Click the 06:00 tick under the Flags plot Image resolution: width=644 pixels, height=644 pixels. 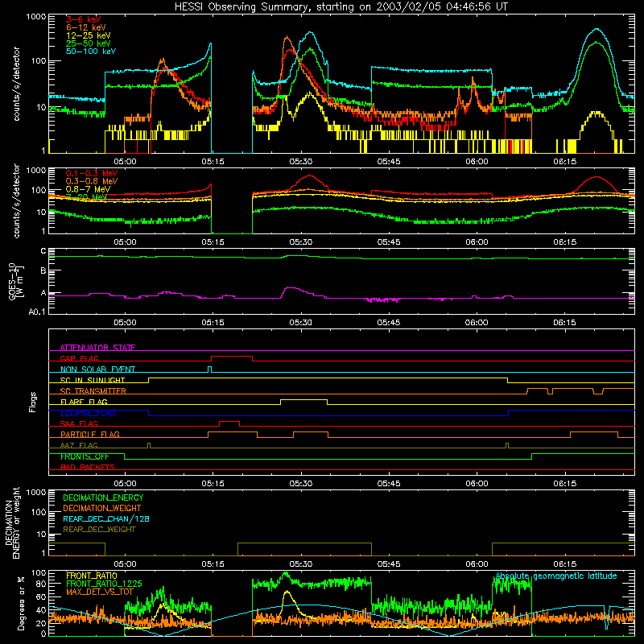click(477, 484)
